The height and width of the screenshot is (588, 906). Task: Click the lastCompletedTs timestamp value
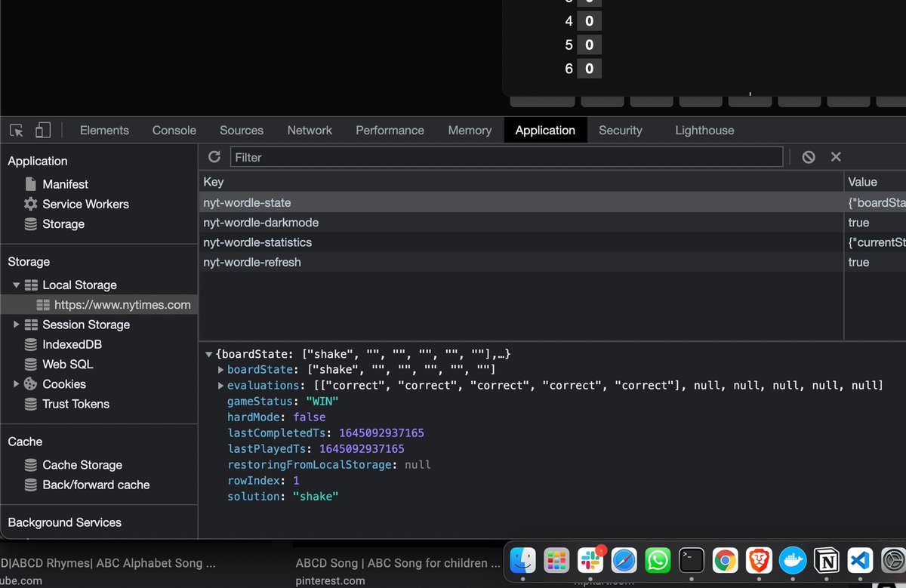tap(381, 433)
